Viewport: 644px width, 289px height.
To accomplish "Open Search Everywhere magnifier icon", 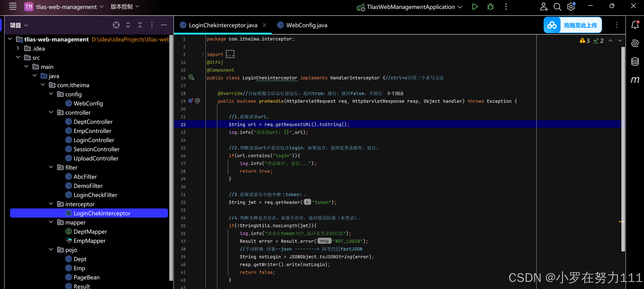I will click(557, 7).
